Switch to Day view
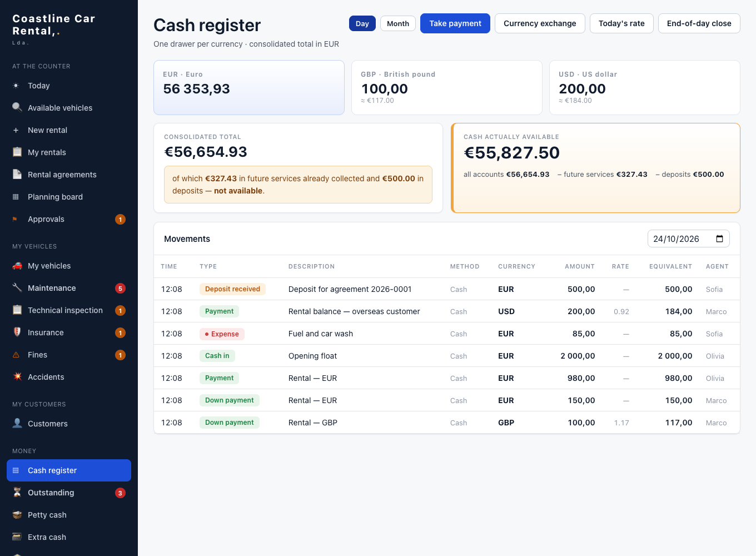This screenshot has height=556, width=756. (x=362, y=23)
